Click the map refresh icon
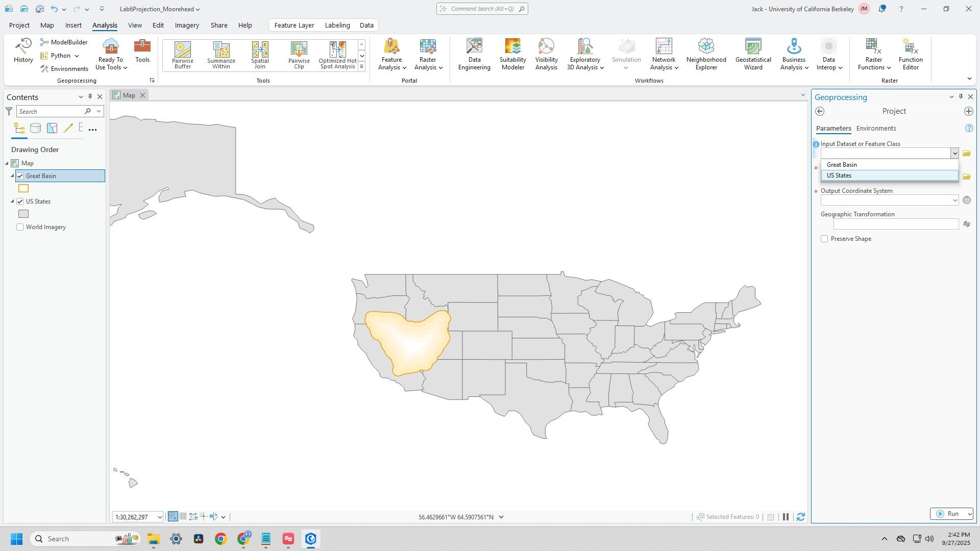Screen dimensions: 980x551 tap(801, 517)
